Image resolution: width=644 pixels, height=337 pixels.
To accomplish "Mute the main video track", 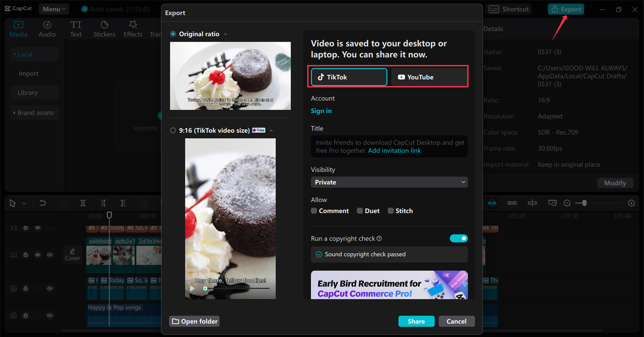I will [x=50, y=255].
